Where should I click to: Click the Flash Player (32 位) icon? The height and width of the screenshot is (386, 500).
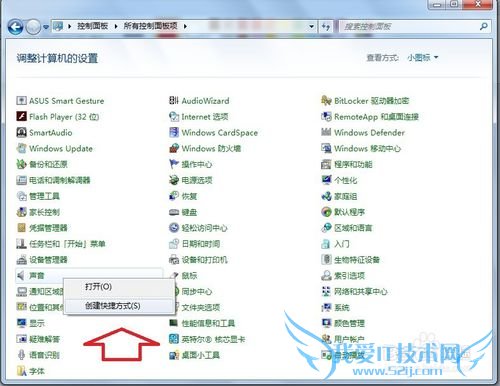point(22,117)
